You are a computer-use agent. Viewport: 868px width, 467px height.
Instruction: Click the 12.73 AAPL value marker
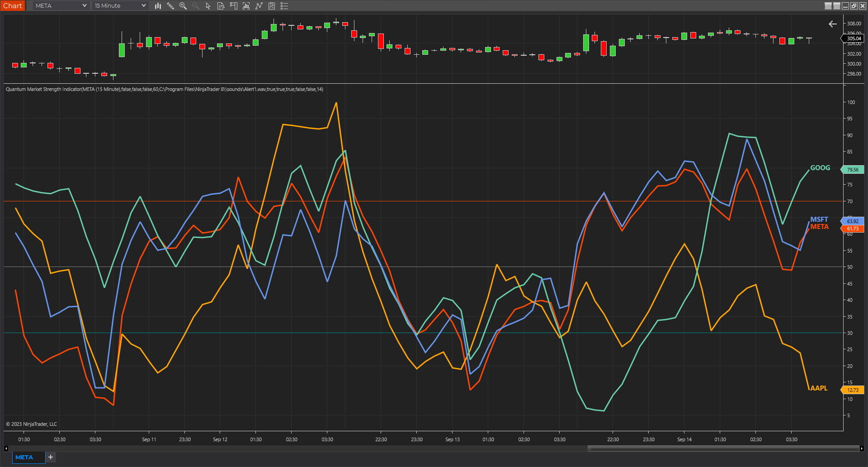coord(853,390)
